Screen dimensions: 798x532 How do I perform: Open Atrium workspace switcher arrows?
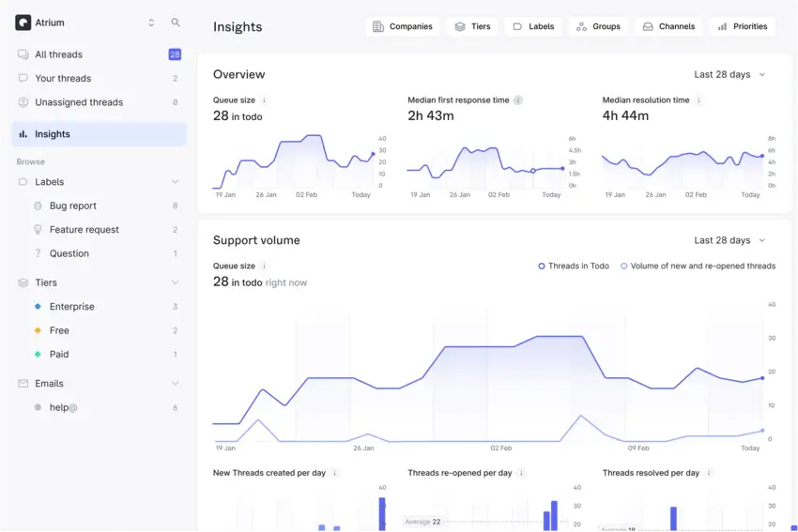[x=151, y=23]
